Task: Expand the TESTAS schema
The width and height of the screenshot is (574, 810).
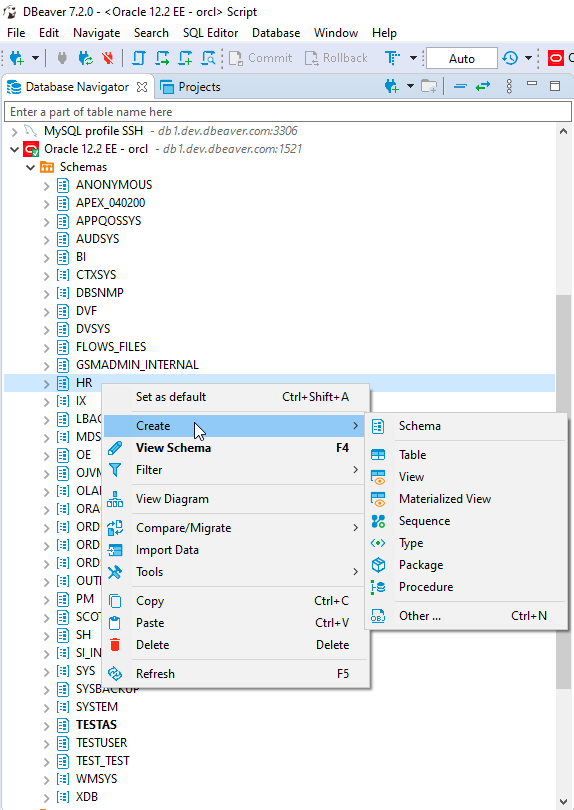Action: (46, 725)
